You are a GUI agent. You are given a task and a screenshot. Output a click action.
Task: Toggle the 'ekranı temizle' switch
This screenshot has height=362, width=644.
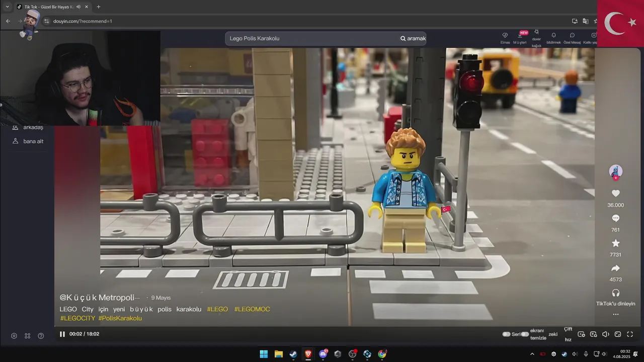525,334
